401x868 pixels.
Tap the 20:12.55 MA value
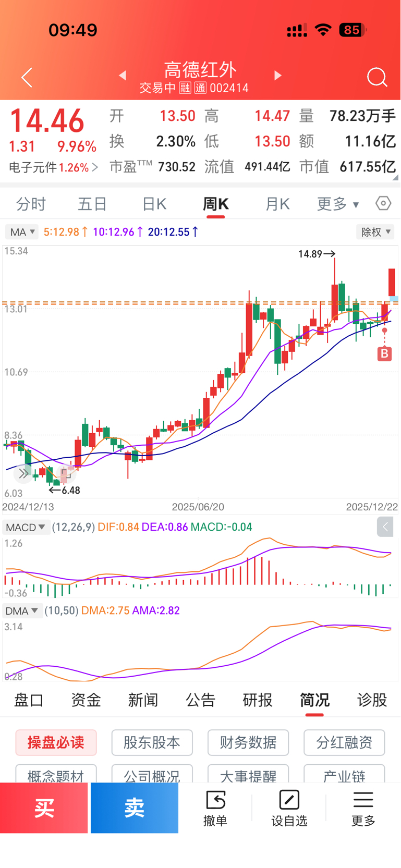click(x=173, y=232)
